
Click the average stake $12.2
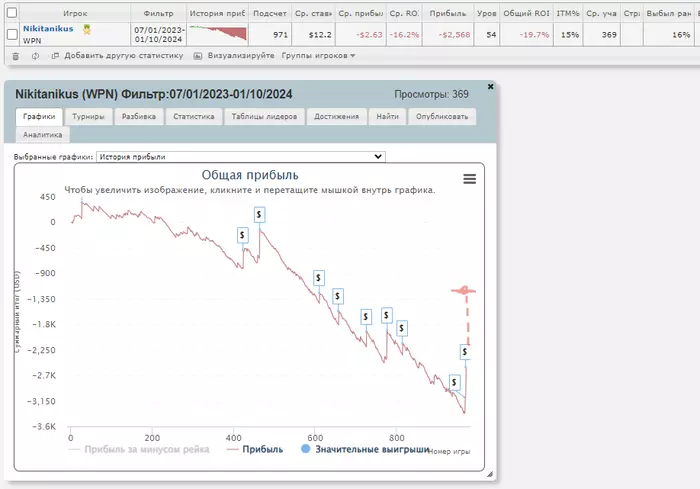320,35
